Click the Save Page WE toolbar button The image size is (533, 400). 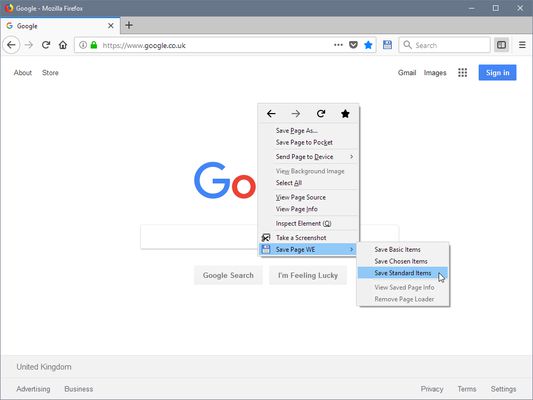(x=388, y=45)
